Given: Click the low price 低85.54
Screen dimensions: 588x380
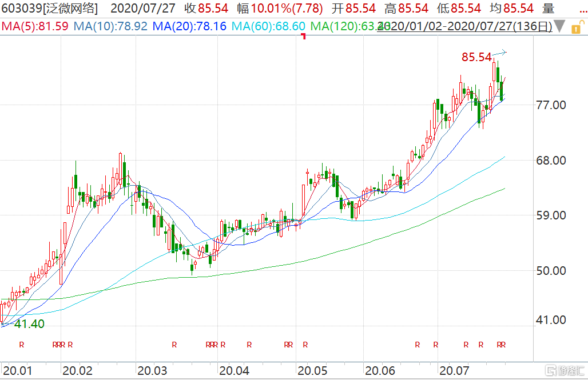Looking at the screenshot, I should pos(459,8).
